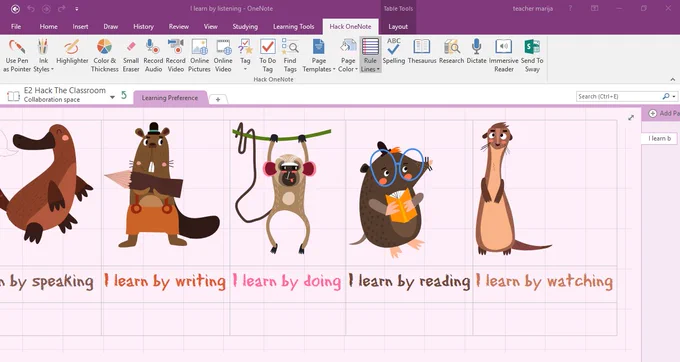Click 'I learn by reading' text

[x=409, y=282]
